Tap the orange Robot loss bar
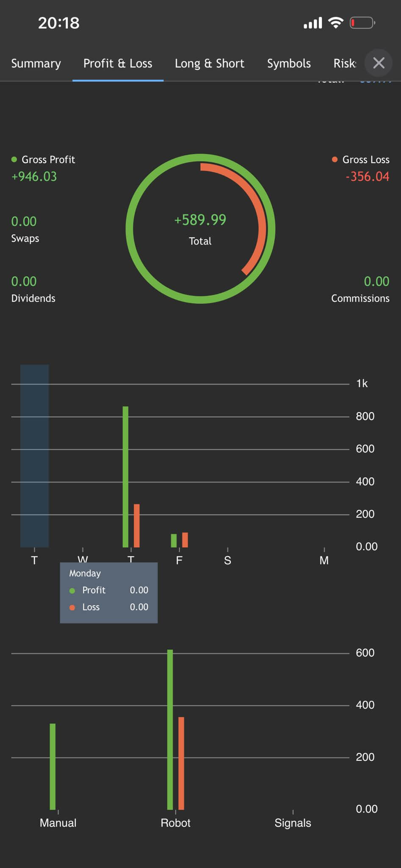 [181, 763]
